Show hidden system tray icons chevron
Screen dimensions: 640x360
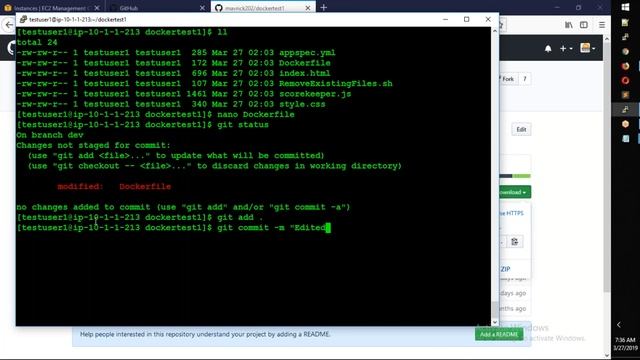(619, 325)
